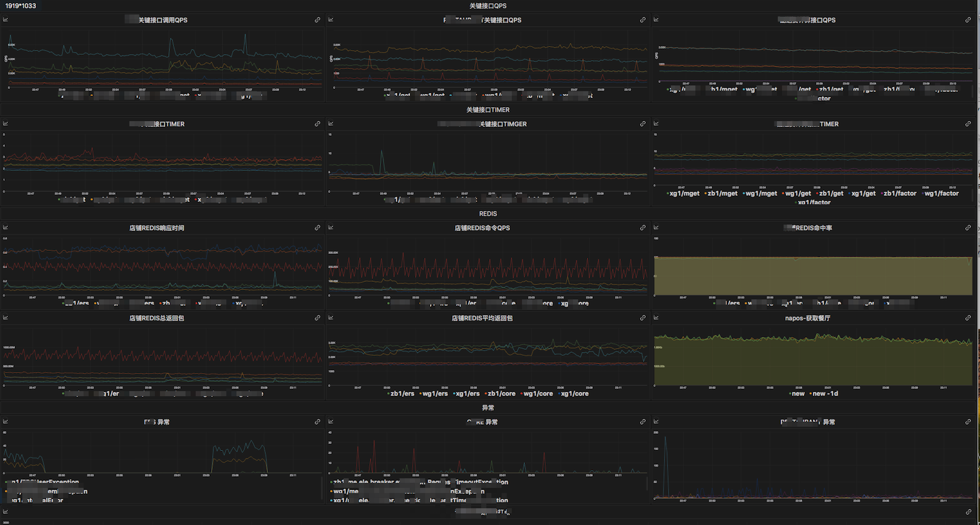The image size is (980, 525).
Task: Click green color dot beside 'new' legend
Action: [790, 394]
